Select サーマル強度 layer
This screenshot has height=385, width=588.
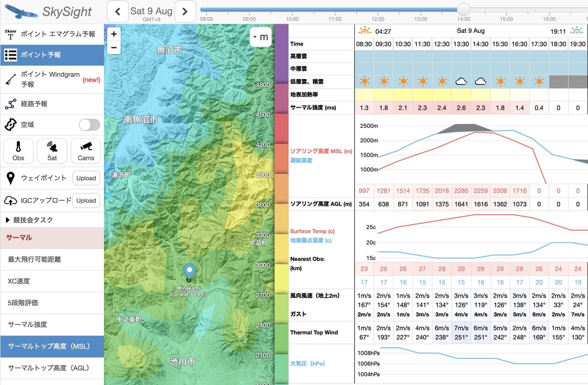click(x=52, y=324)
